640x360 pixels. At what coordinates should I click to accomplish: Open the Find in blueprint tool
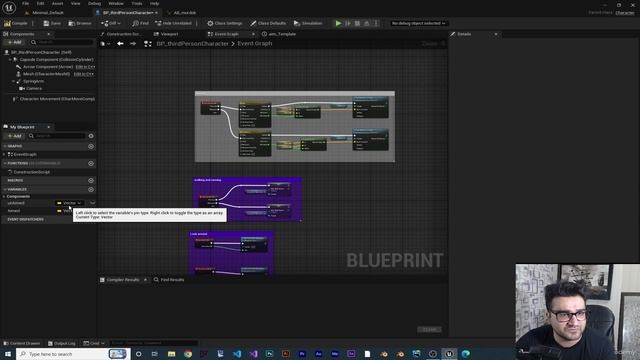[140, 23]
